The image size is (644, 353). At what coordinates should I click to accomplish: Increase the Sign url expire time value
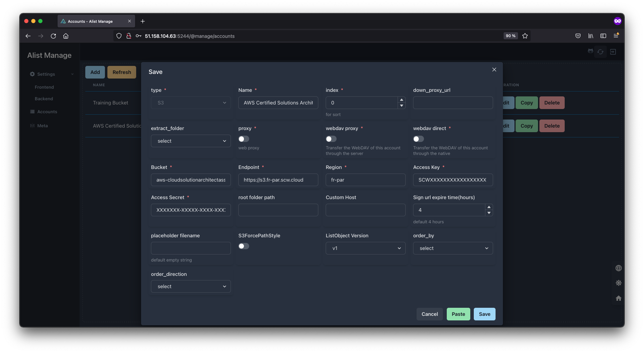click(x=489, y=207)
